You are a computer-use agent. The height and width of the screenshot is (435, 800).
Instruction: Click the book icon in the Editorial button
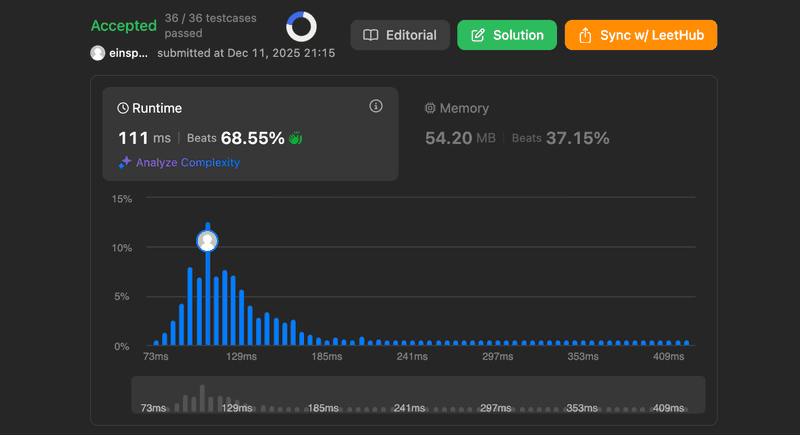click(x=371, y=35)
